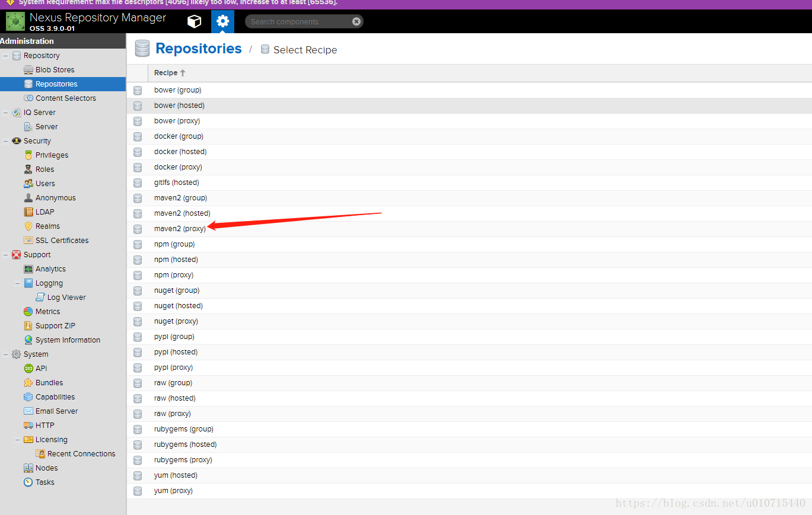The image size is (812, 515).
Task: Collapse the Logging tree node
Action: [17, 283]
